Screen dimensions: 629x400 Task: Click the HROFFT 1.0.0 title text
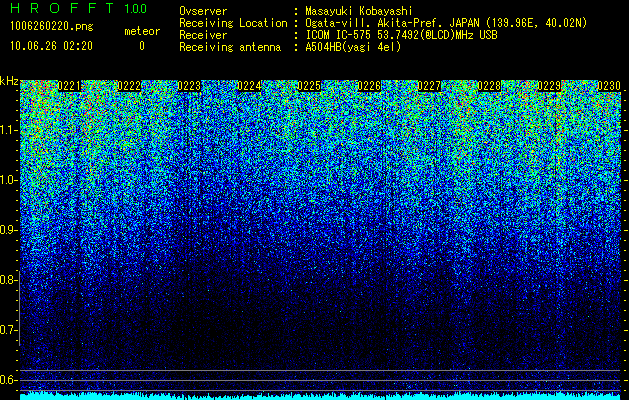click(x=78, y=8)
